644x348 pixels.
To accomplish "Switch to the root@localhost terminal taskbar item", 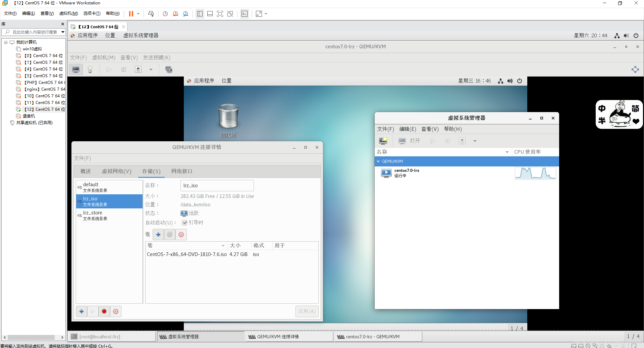I will pyautogui.click(x=112, y=337).
